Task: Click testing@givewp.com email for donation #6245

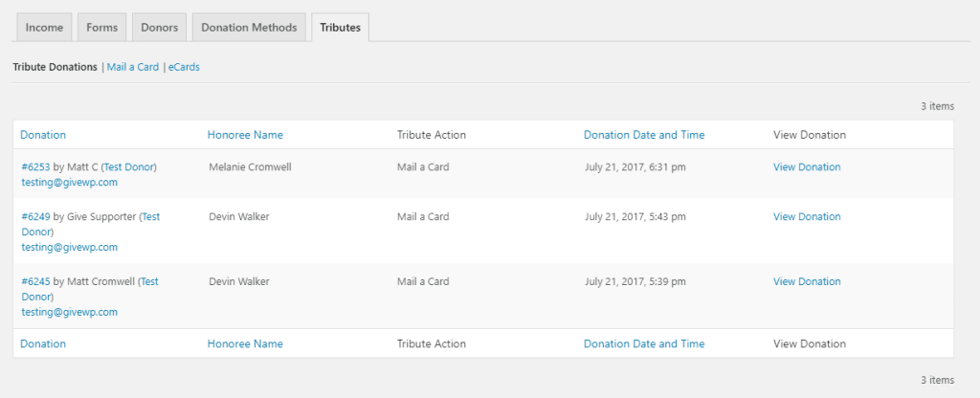Action: [69, 312]
